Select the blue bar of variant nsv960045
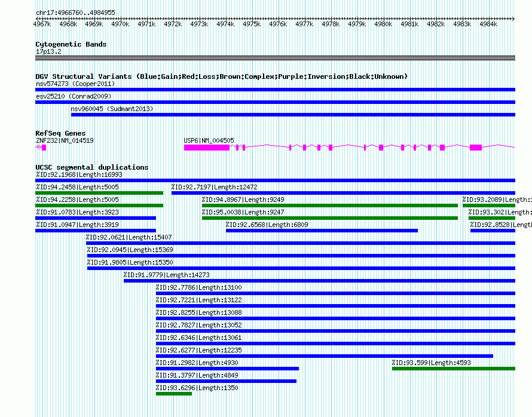This screenshot has width=532, height=417. pyautogui.click(x=293, y=115)
